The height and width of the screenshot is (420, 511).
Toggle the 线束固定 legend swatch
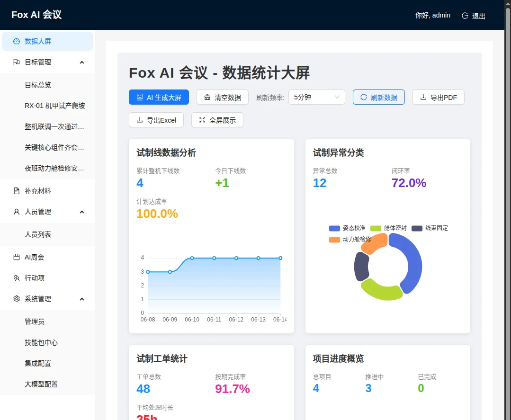point(417,228)
